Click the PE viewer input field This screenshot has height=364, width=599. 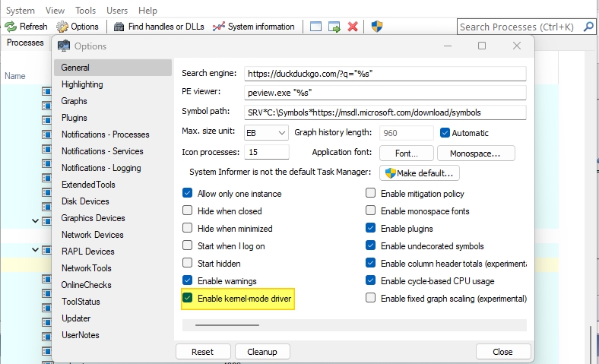click(385, 93)
